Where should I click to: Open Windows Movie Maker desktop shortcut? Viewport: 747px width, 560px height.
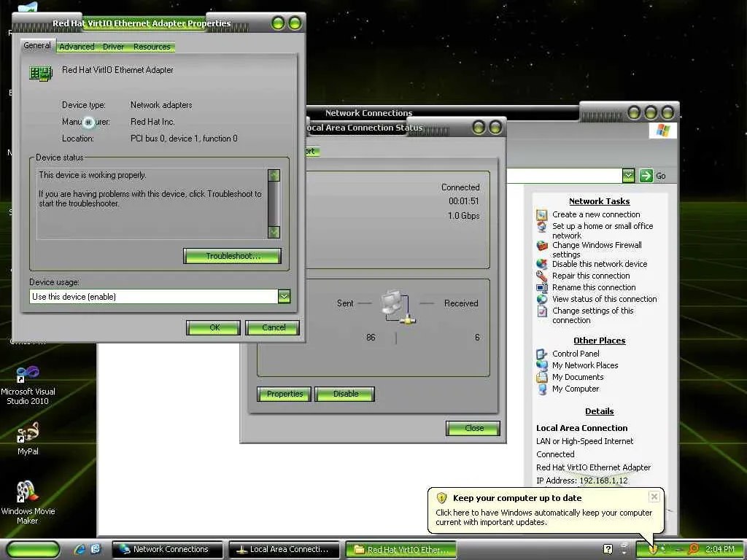[28, 502]
